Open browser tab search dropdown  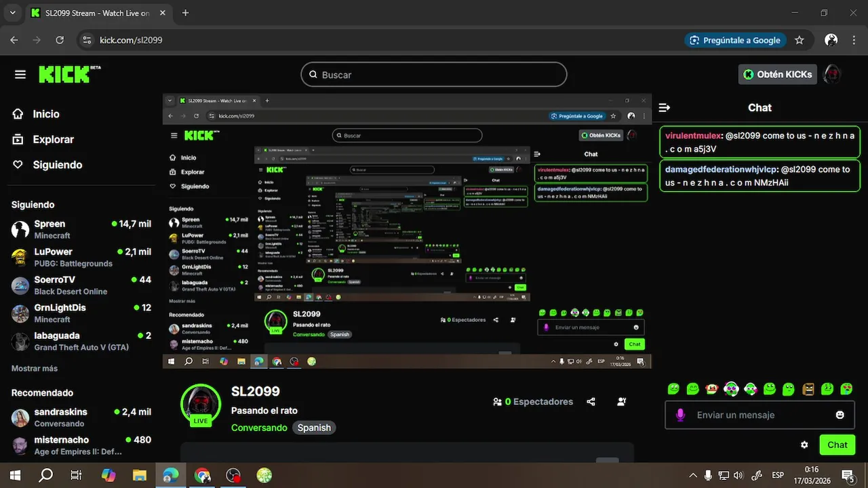coord(14,13)
